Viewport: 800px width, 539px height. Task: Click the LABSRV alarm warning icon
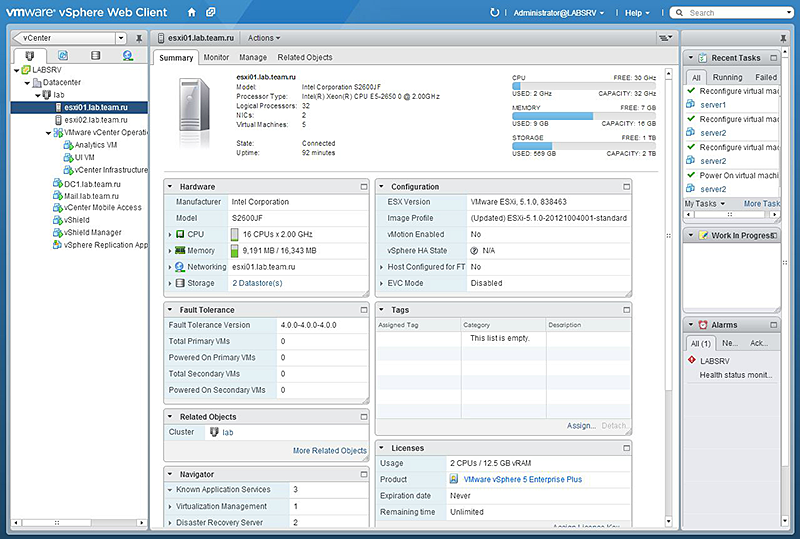click(692, 360)
